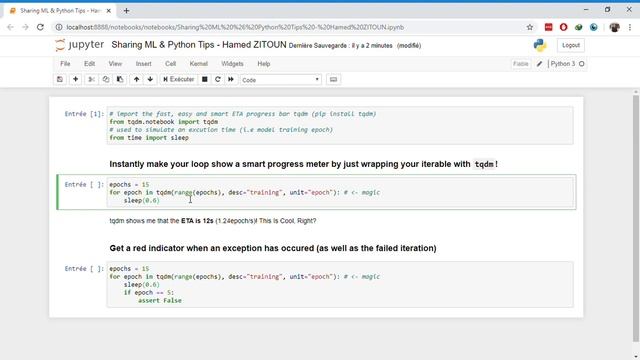640x360 pixels.
Task: Click the blue globe extension icon
Action: [594, 27]
